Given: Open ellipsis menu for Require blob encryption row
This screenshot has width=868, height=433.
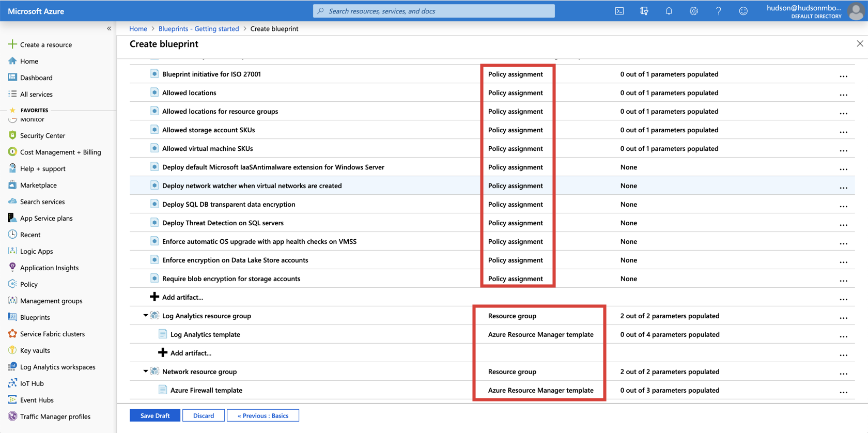Looking at the screenshot, I should coord(843,281).
